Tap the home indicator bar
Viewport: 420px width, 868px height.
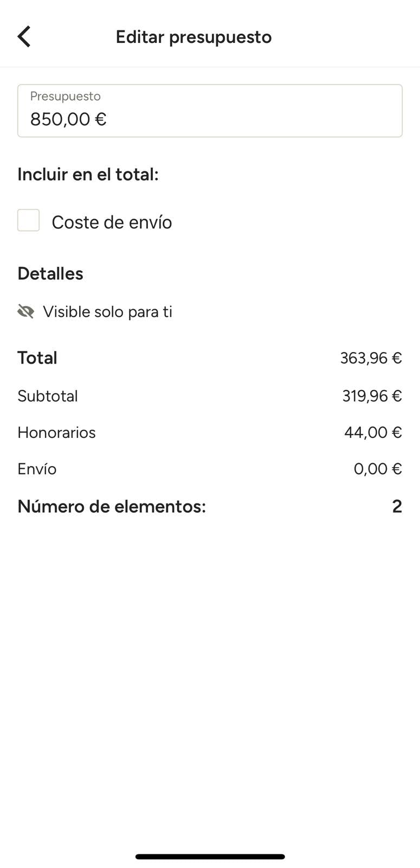click(210, 857)
